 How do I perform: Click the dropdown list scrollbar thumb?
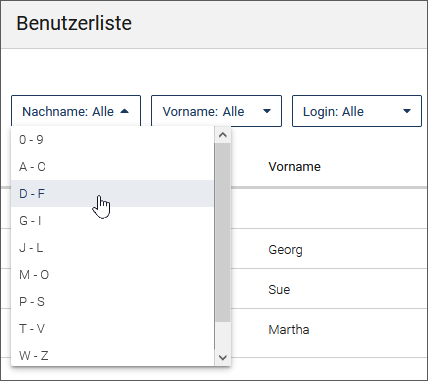(x=223, y=233)
